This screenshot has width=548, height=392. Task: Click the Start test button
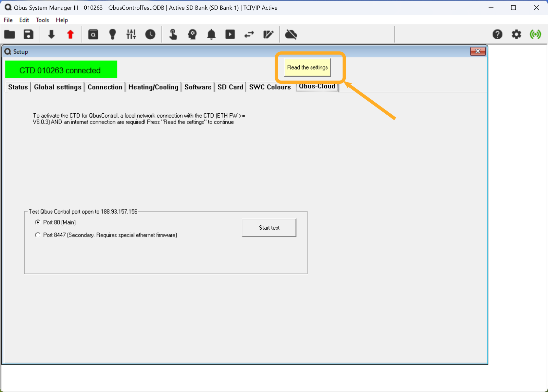point(269,228)
